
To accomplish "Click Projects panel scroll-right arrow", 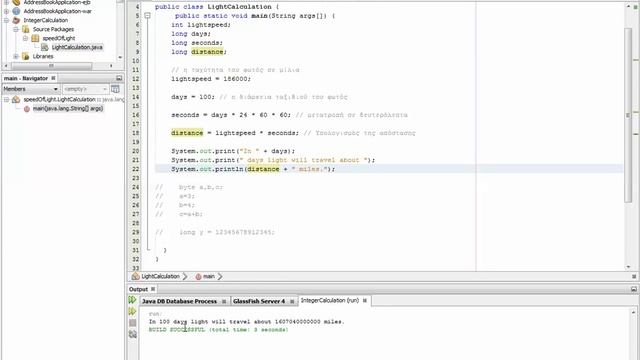I will pos(111,65).
